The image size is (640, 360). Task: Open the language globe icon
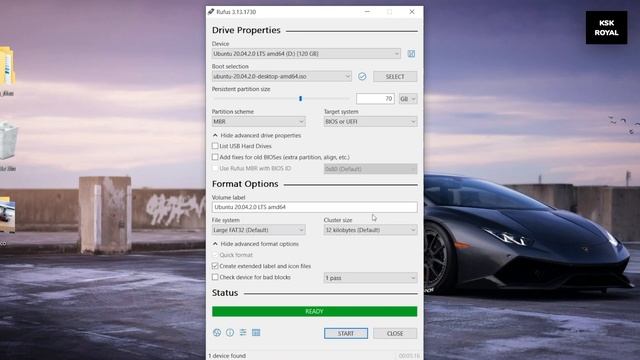pos(217,333)
